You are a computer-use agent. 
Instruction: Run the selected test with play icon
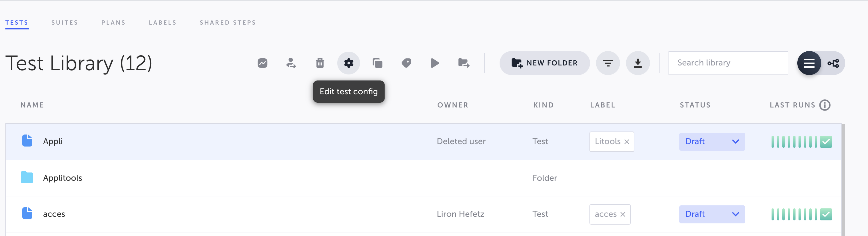click(435, 63)
